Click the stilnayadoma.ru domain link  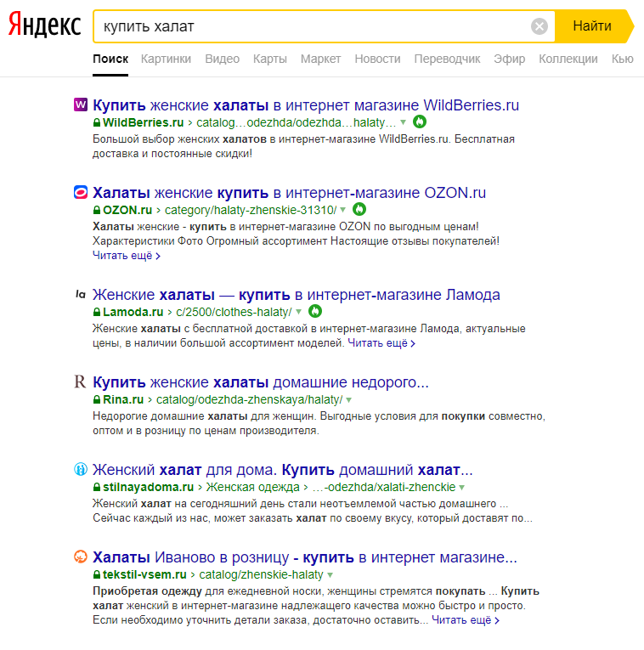(148, 487)
